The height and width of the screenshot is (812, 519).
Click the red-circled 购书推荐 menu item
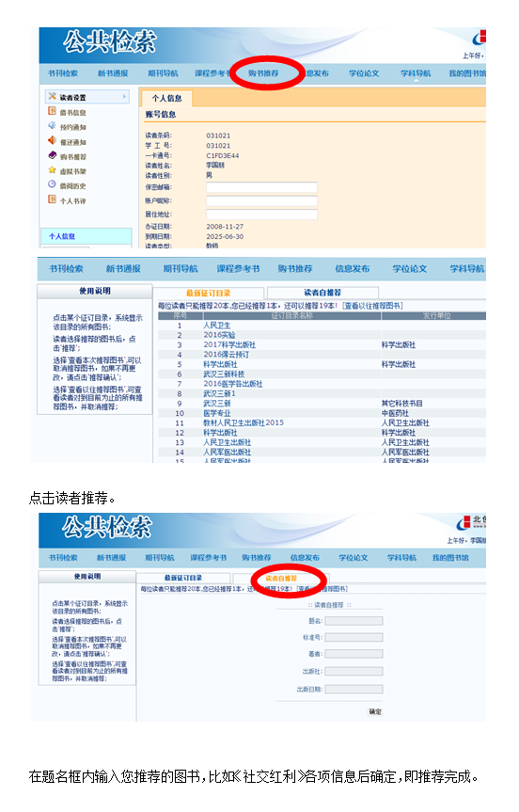[263, 73]
